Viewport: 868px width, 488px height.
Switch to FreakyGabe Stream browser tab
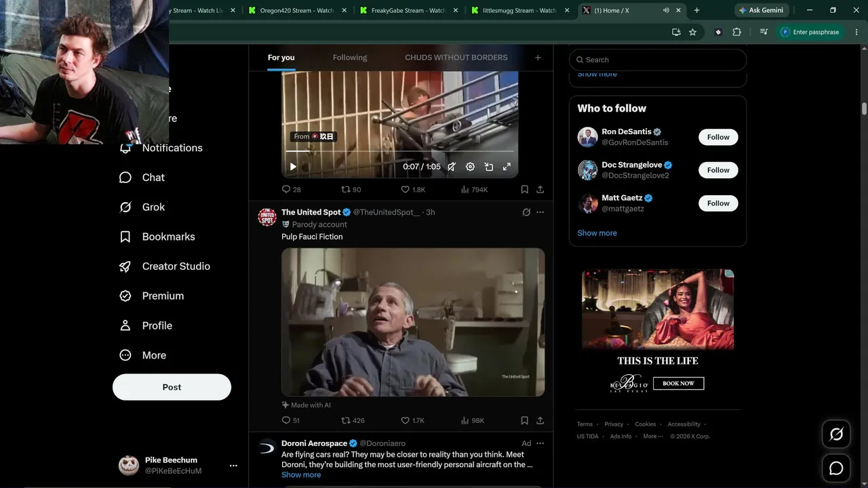408,10
